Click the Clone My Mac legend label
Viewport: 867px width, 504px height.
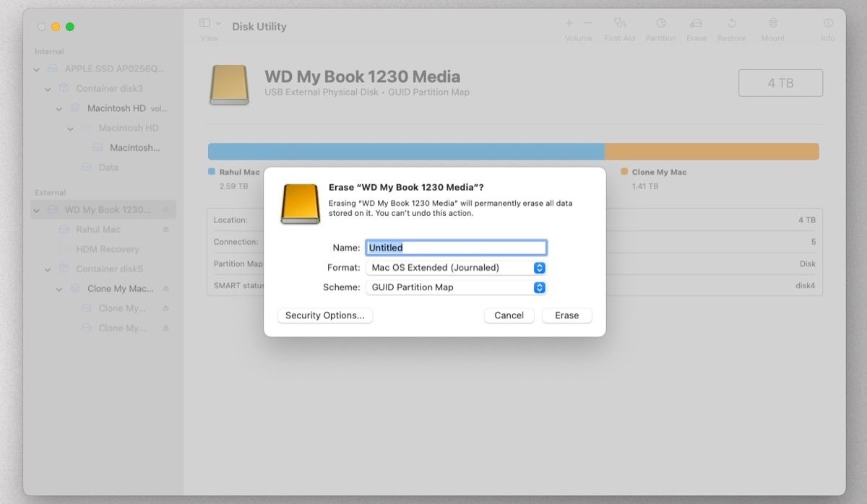pos(659,173)
